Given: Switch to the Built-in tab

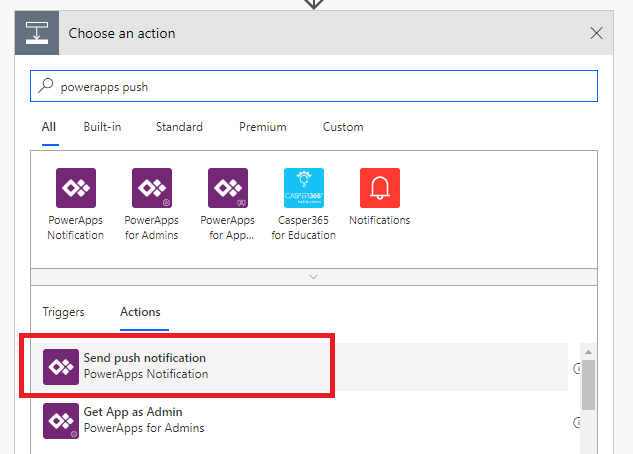Looking at the screenshot, I should [102, 127].
